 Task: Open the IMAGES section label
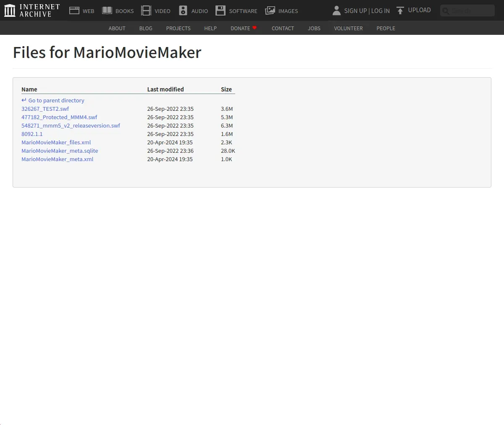coord(288,11)
